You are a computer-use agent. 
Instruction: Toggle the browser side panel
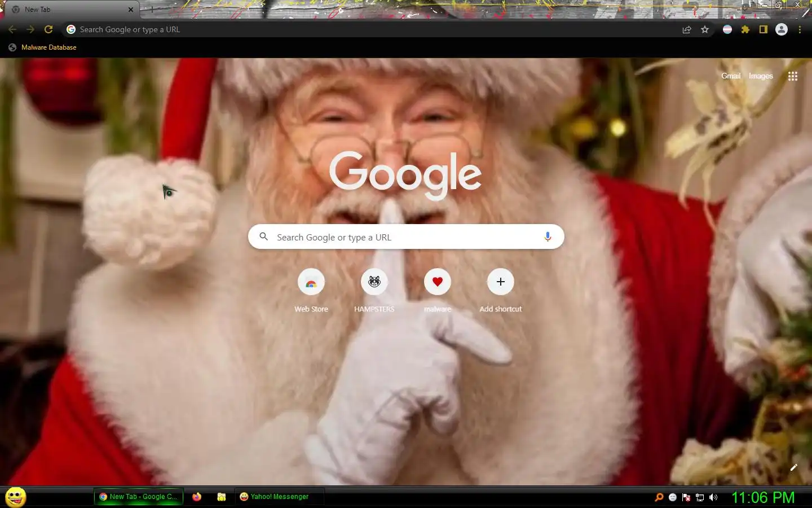(764, 29)
